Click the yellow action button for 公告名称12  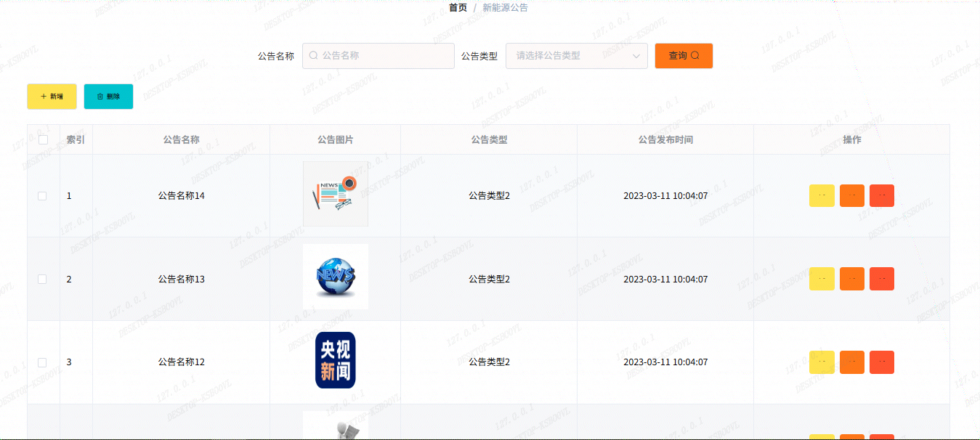pyautogui.click(x=822, y=362)
